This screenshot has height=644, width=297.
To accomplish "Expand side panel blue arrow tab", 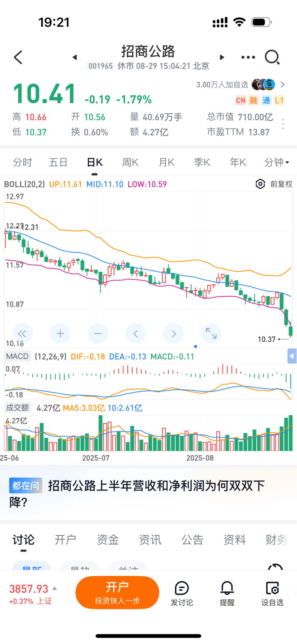I will click(x=292, y=356).
